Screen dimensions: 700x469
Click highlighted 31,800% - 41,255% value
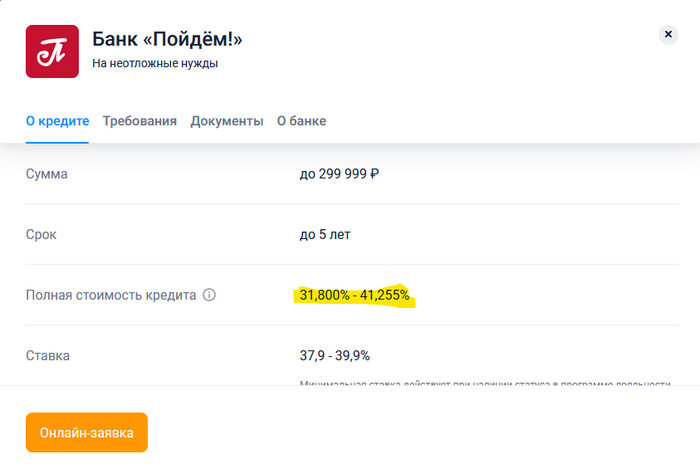point(355,295)
